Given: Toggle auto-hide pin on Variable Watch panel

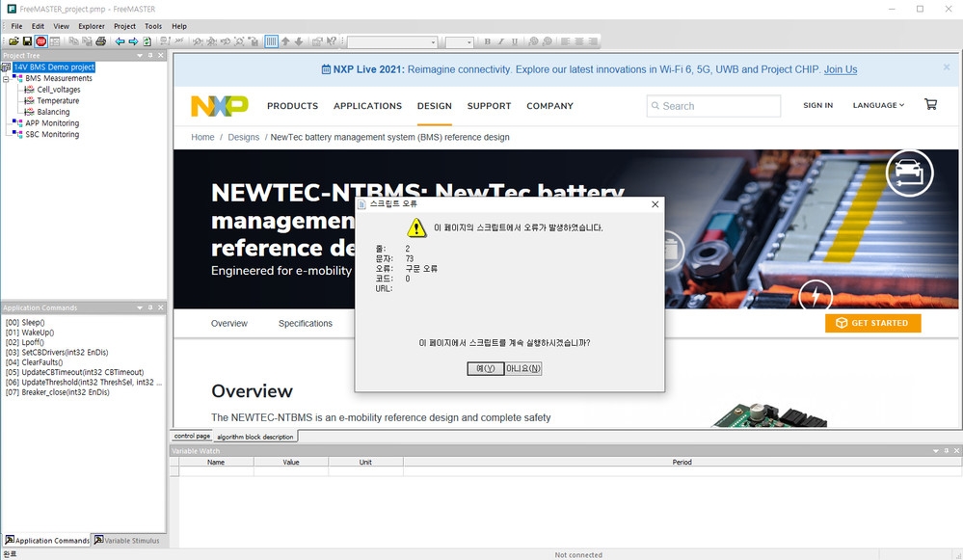Looking at the screenshot, I should click(x=947, y=451).
